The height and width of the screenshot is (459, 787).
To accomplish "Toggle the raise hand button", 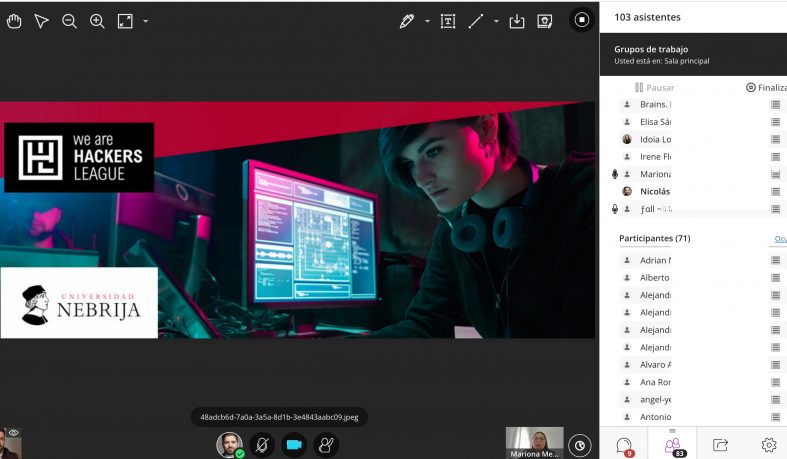I will tap(326, 445).
